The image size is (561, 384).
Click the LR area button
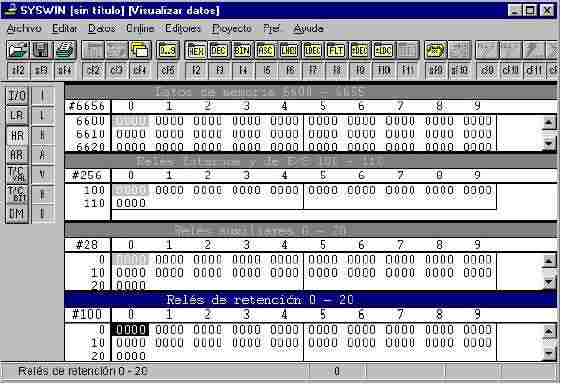pyautogui.click(x=17, y=116)
